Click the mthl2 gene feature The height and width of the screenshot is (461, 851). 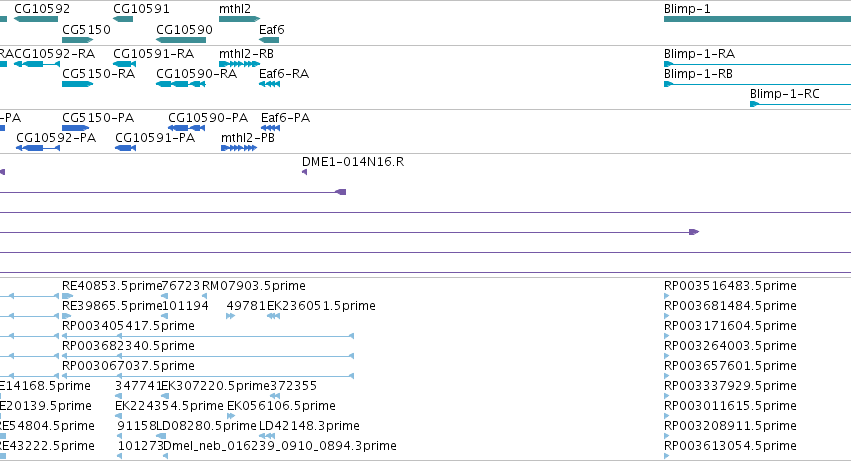point(239,19)
